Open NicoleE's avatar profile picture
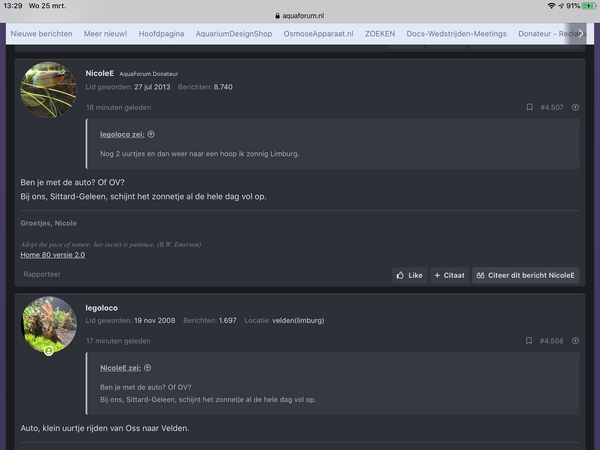 (48, 90)
